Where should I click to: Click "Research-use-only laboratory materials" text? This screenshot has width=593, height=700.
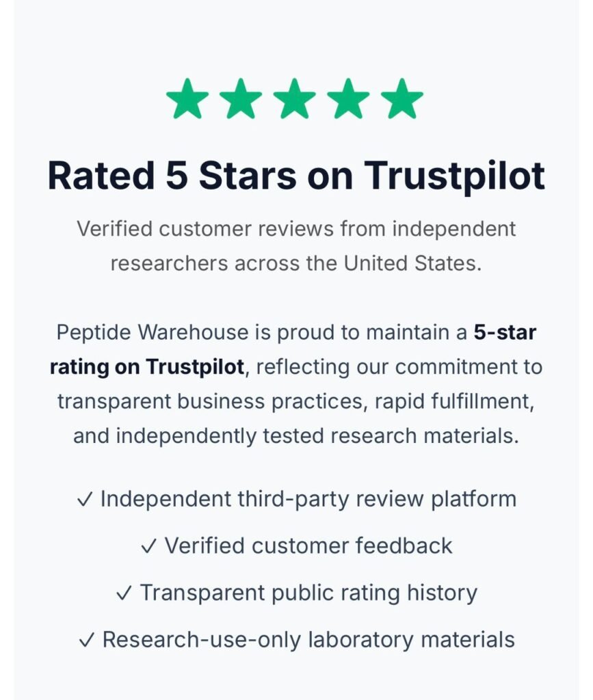point(308,640)
